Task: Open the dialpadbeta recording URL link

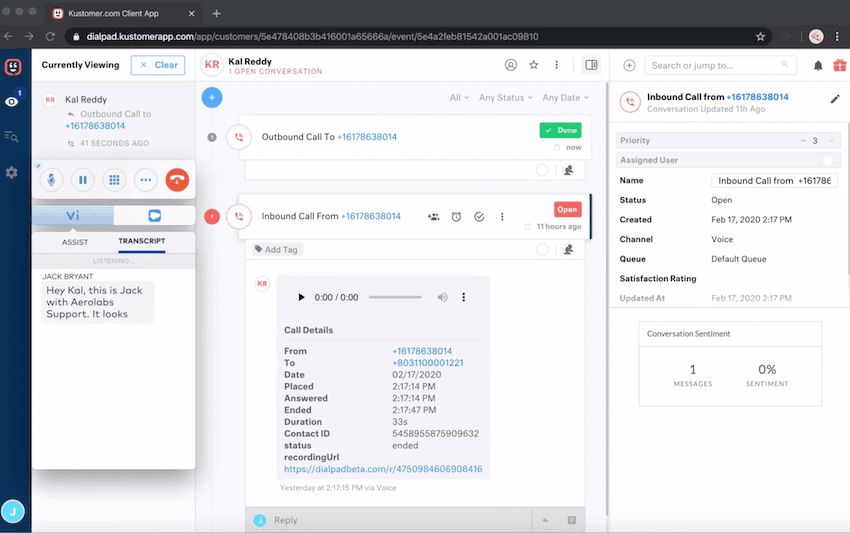Action: (x=383, y=468)
